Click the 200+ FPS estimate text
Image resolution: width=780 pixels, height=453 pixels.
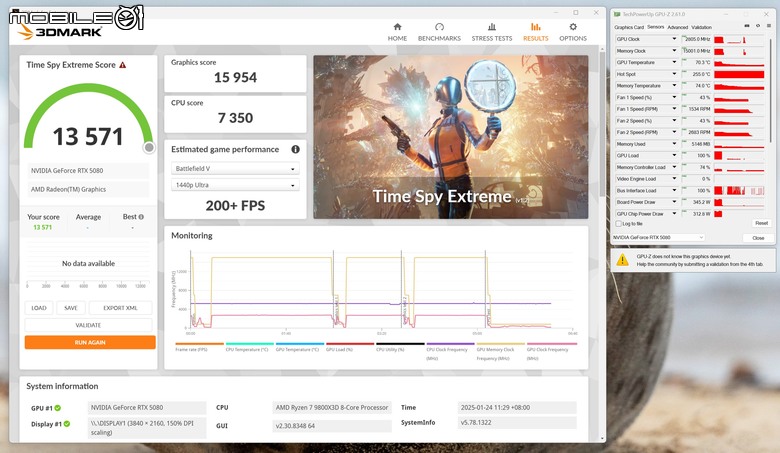coord(235,205)
